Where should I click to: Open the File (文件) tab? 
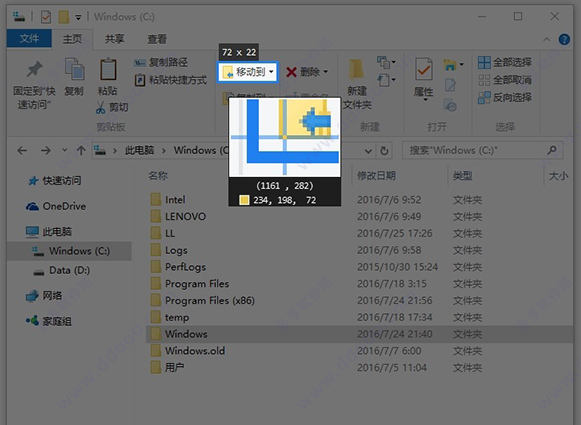click(x=29, y=39)
